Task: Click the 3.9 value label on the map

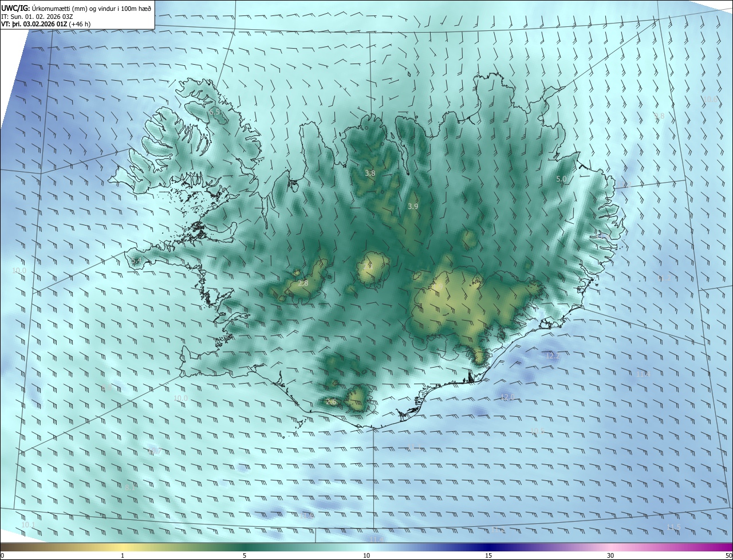Action: point(413,206)
